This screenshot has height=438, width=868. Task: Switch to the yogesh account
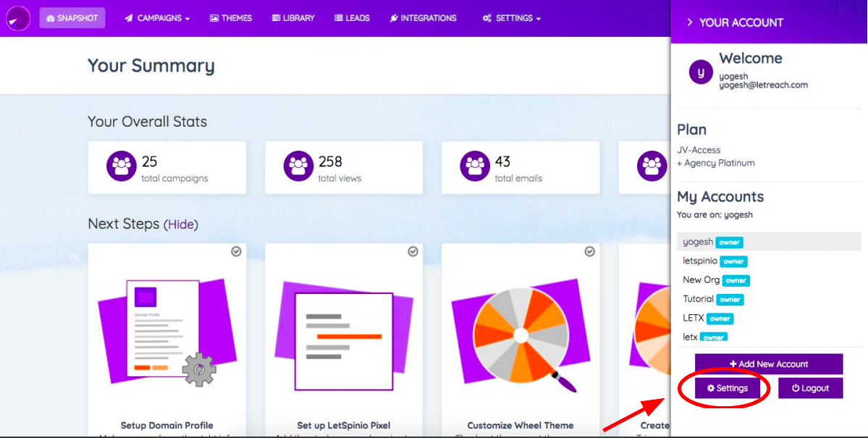coord(769,241)
